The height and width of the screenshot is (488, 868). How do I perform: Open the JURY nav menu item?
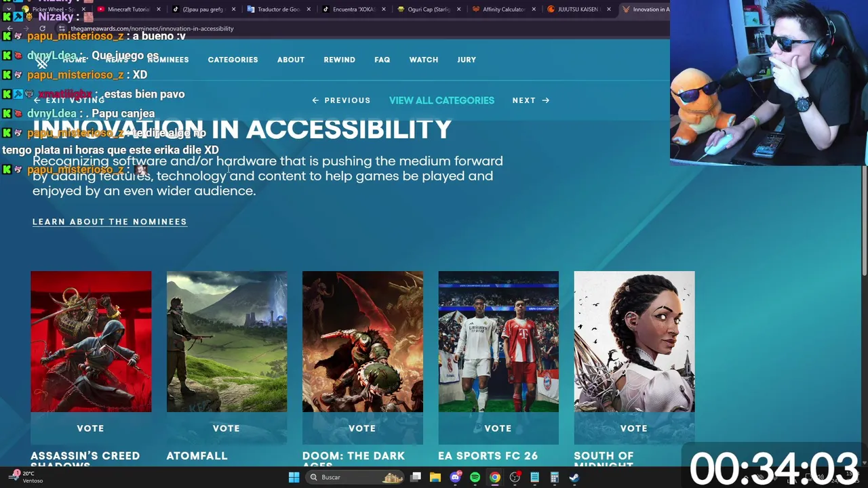pyautogui.click(x=467, y=60)
